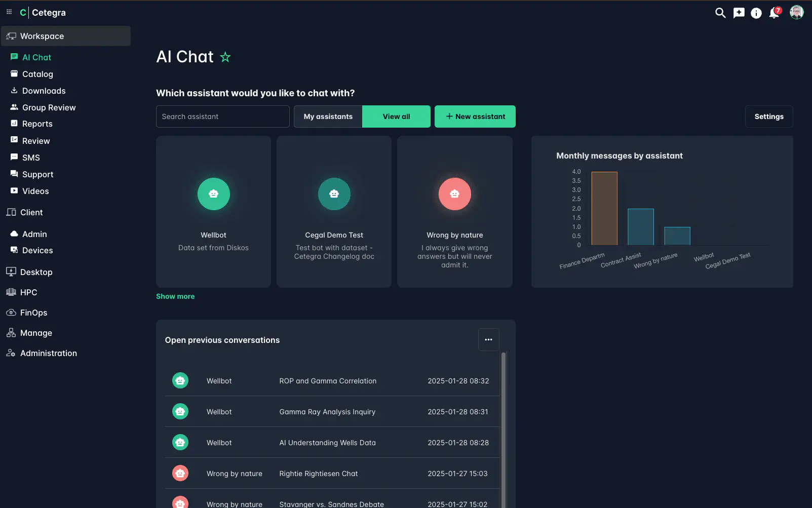812x508 pixels.
Task: Open Catalog in the sidebar
Action: point(37,74)
